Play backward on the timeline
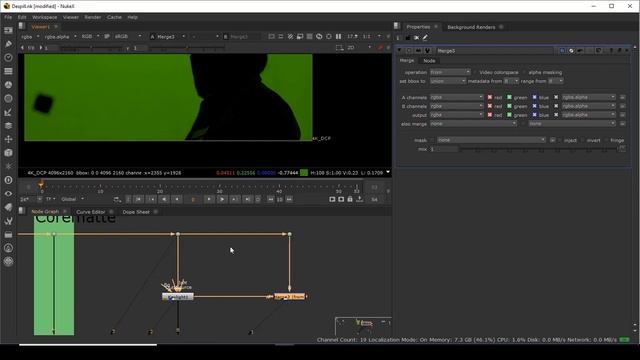This screenshot has height=360, width=640. (164, 199)
